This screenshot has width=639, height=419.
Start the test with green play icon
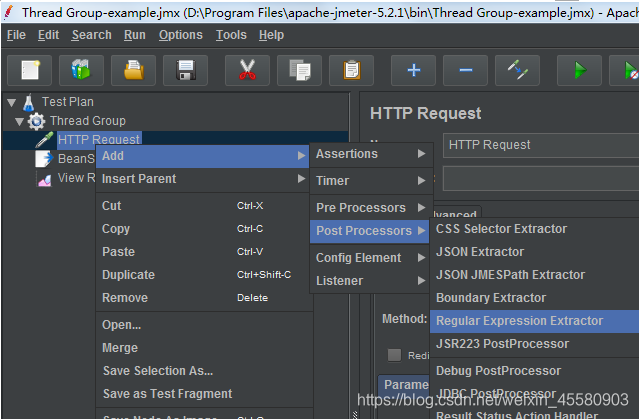tap(579, 70)
